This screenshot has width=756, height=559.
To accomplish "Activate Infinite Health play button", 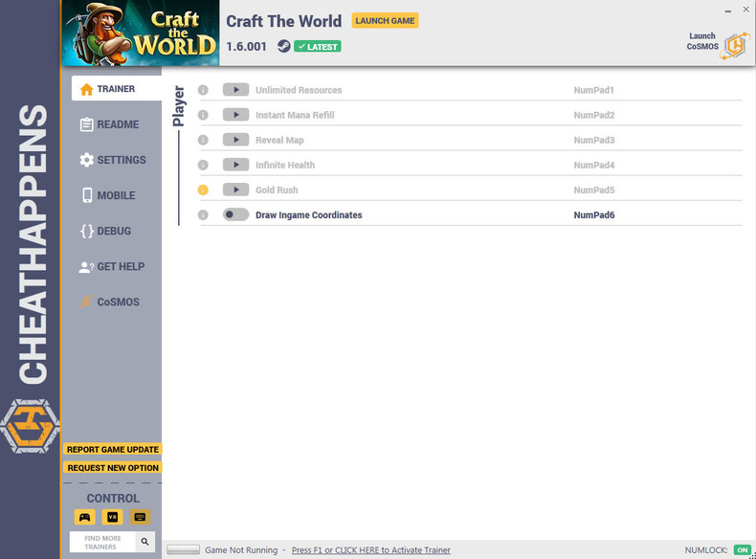I will [x=235, y=165].
